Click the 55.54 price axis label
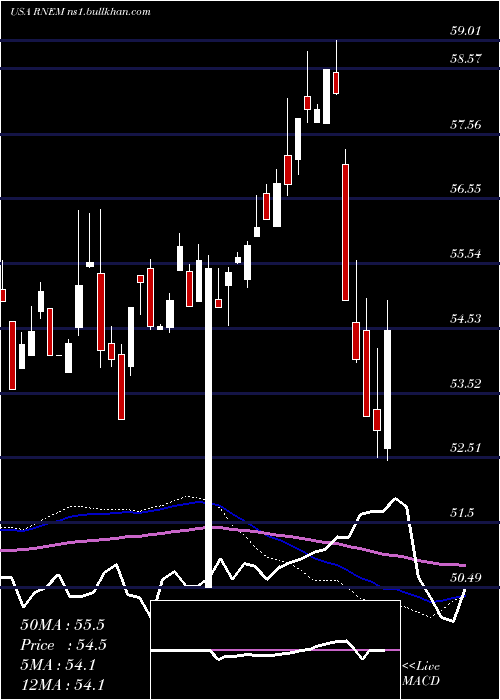The image size is (500, 700). 465,254
